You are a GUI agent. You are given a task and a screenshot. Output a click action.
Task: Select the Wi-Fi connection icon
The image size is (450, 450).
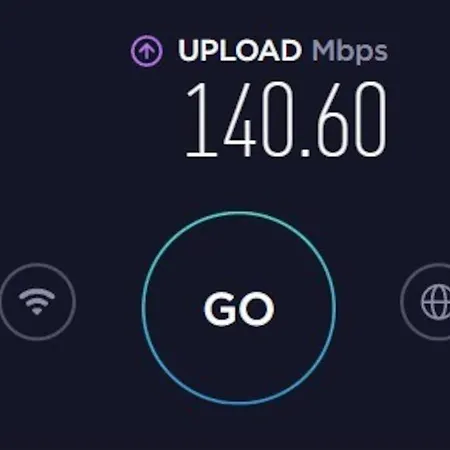(37, 302)
